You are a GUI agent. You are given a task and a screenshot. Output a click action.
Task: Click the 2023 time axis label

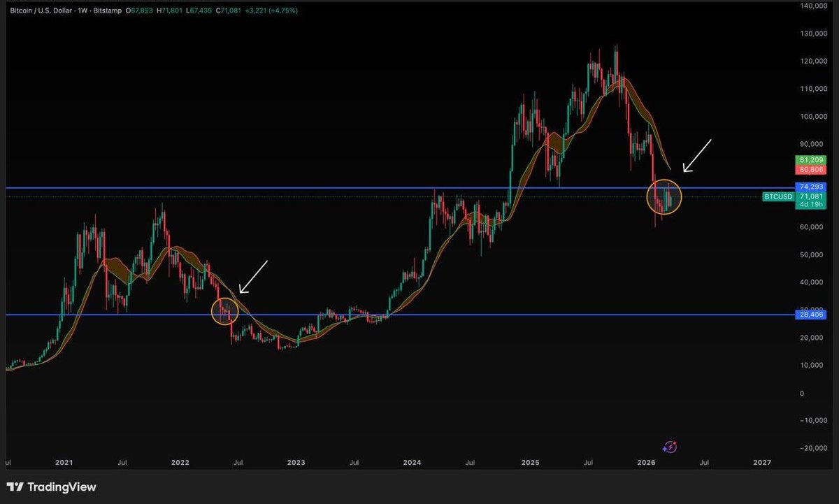[296, 463]
